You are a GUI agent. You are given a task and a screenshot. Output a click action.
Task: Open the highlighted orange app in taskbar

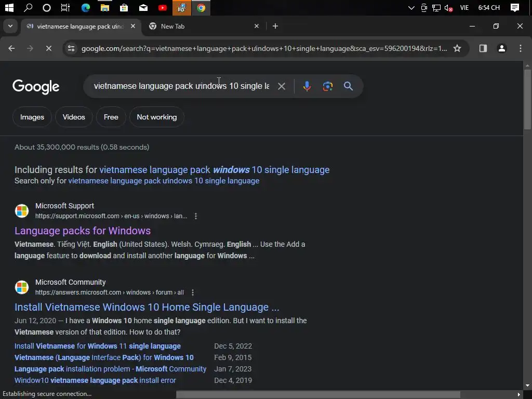182,7
